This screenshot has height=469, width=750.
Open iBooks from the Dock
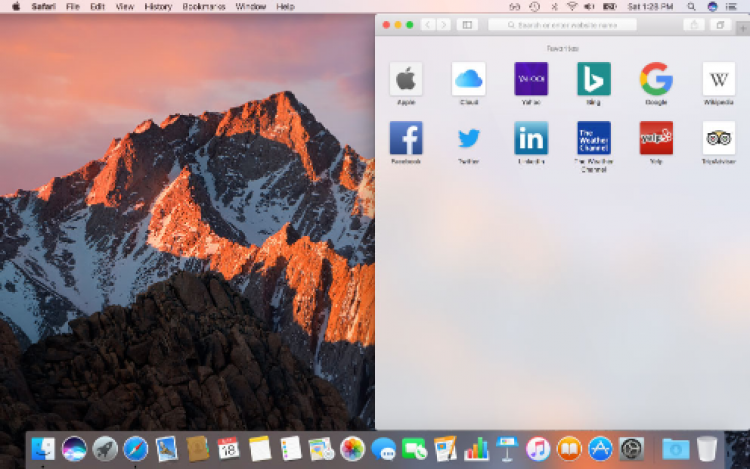tap(569, 449)
